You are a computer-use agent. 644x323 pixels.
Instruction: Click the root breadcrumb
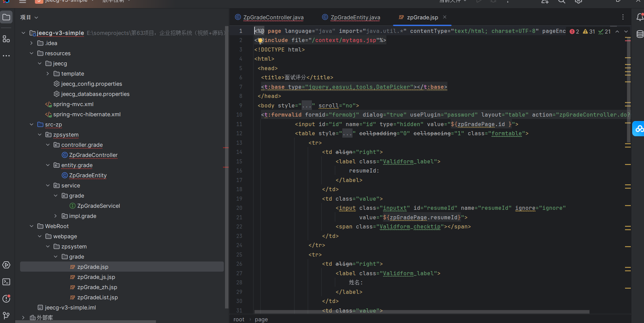point(239,319)
